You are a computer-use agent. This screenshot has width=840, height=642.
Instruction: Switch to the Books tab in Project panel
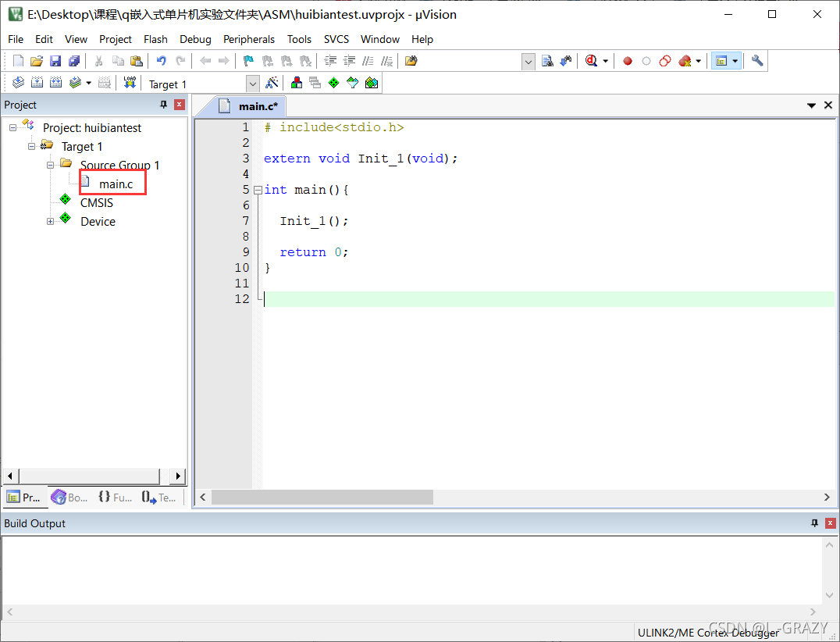(69, 498)
